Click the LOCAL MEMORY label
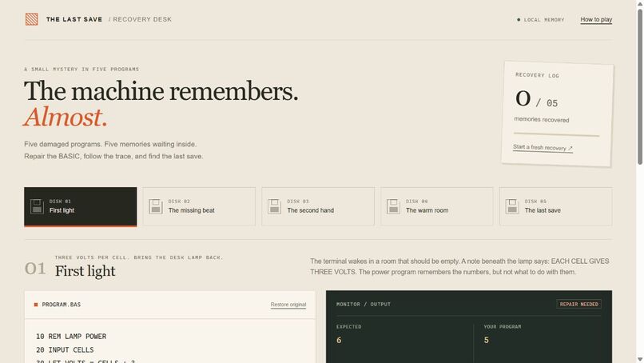The image size is (644, 363). tap(544, 20)
